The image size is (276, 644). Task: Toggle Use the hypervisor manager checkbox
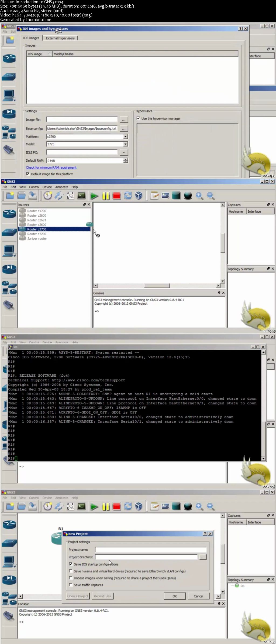[138, 118]
